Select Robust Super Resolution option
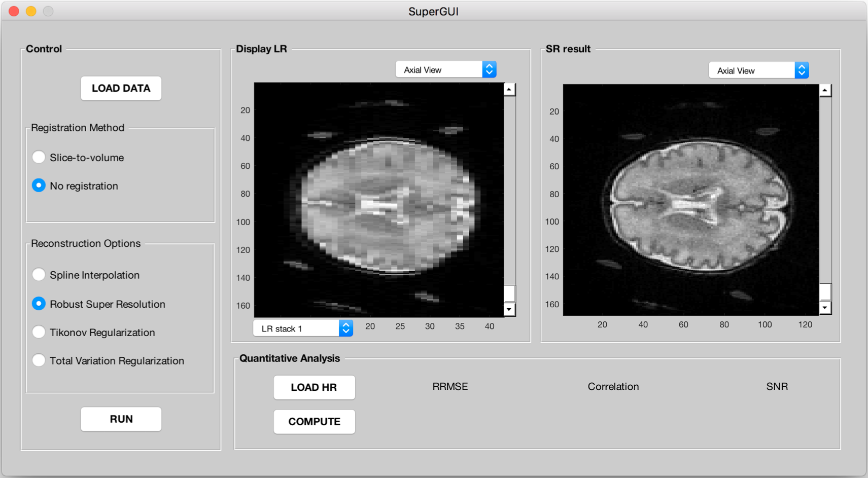The height and width of the screenshot is (478, 868). click(39, 304)
